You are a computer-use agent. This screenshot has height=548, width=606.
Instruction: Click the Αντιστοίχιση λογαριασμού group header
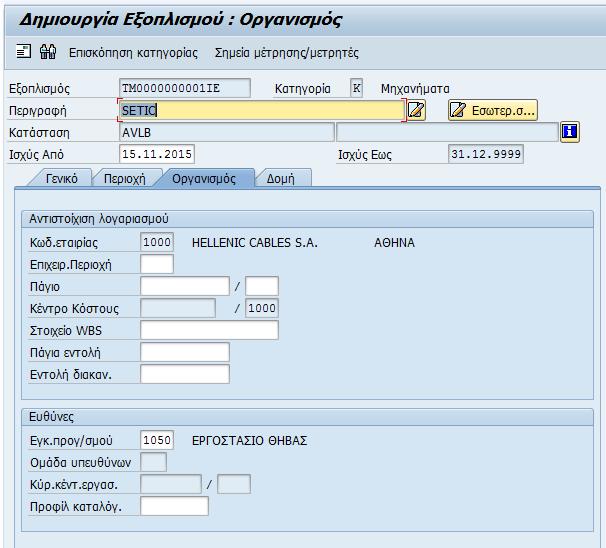pyautogui.click(x=307, y=219)
